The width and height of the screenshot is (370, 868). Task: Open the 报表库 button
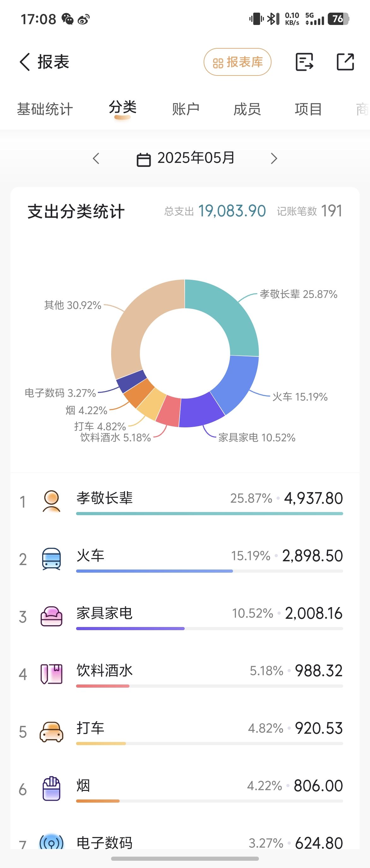click(237, 62)
